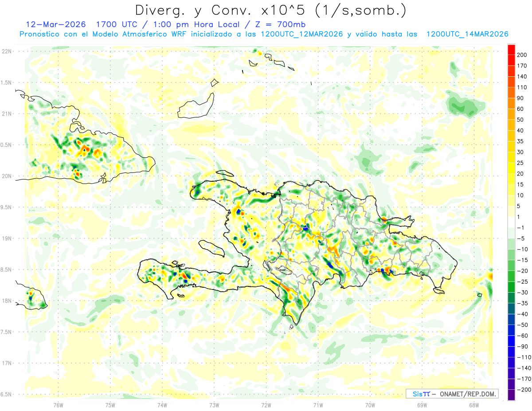The height and width of the screenshot is (411, 532).
Task: Click the '18N' latitude axis label
Action: pyautogui.click(x=6, y=301)
